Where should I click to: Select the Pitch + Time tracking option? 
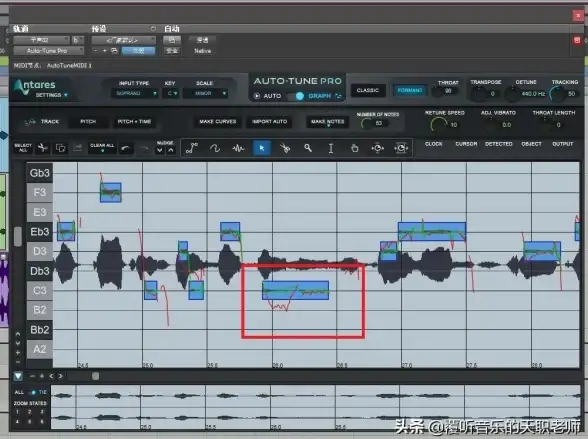pos(134,121)
